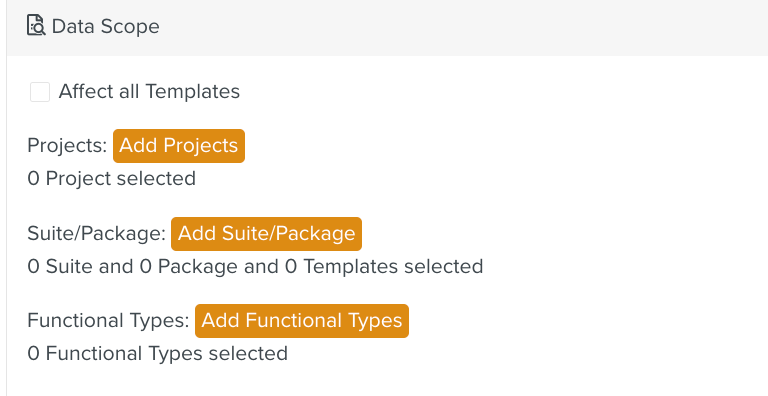Click the word Types on the orange button
The width and height of the screenshot is (768, 396).
(x=375, y=321)
